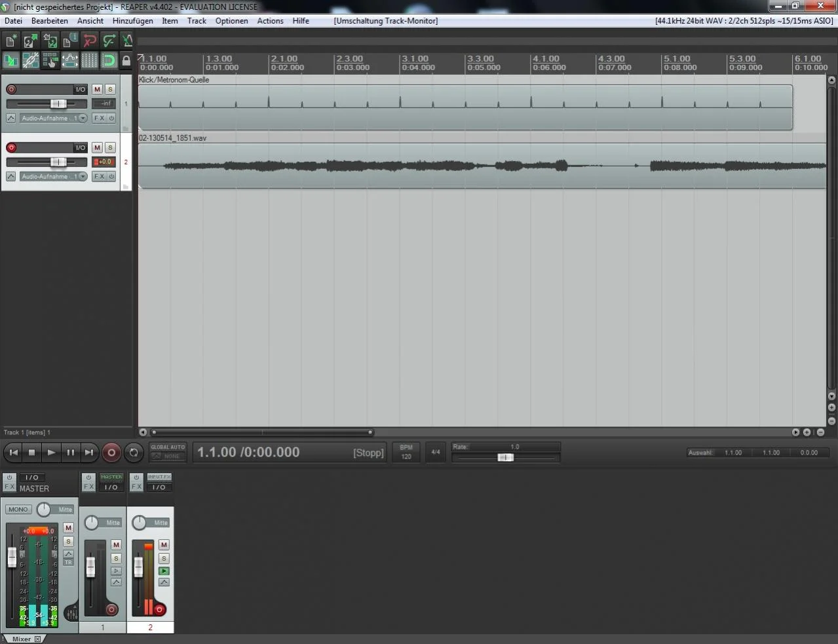This screenshot has height=644, width=838.
Task: Open the Optionen menu
Action: coord(231,21)
